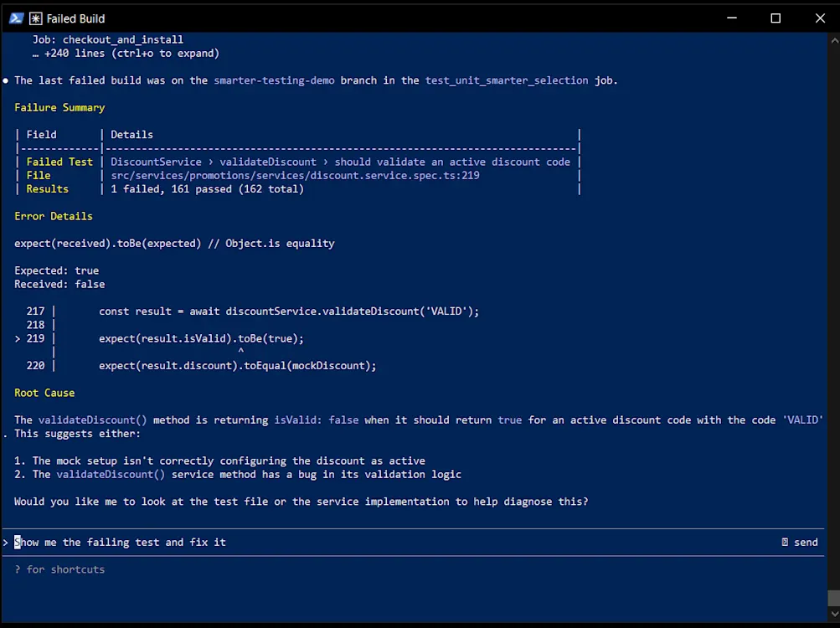This screenshot has height=628, width=840.
Task: Expand the '+240 lines (ctrl+o to expand)' line
Action: (126, 54)
